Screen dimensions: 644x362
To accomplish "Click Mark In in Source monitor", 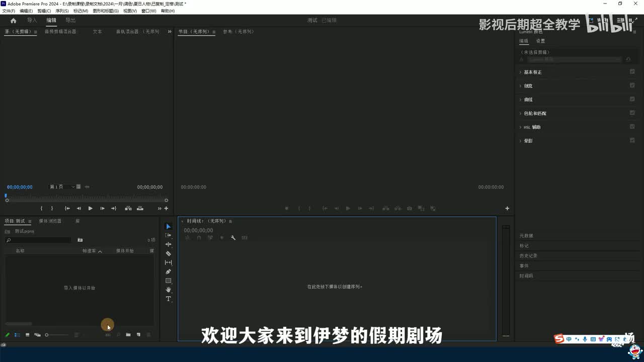I will point(41,208).
